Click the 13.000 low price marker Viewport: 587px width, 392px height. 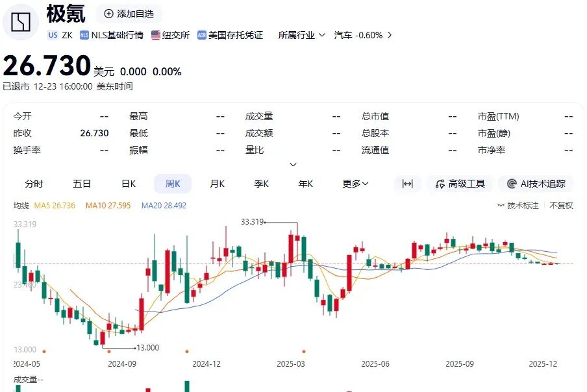point(148,347)
